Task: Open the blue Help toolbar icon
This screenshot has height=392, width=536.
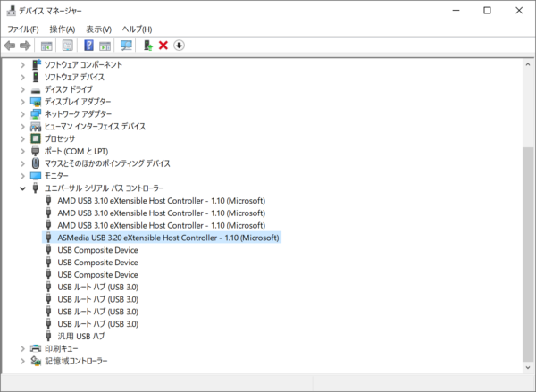Action: 88,46
